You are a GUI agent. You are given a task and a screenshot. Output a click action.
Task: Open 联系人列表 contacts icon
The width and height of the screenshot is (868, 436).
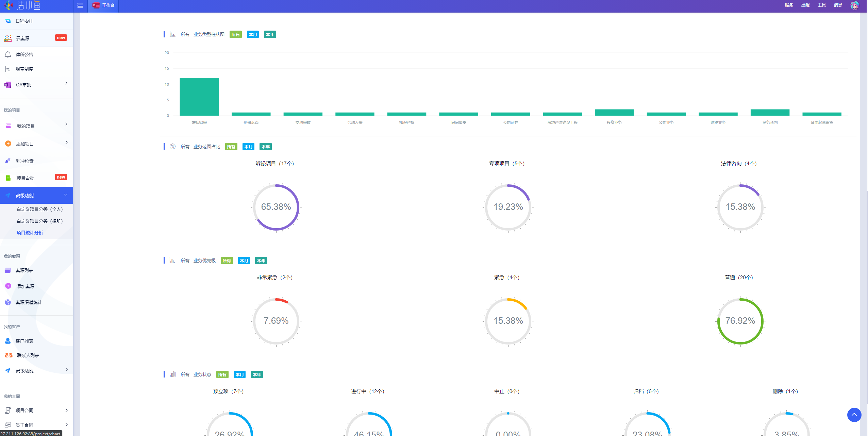coord(9,355)
